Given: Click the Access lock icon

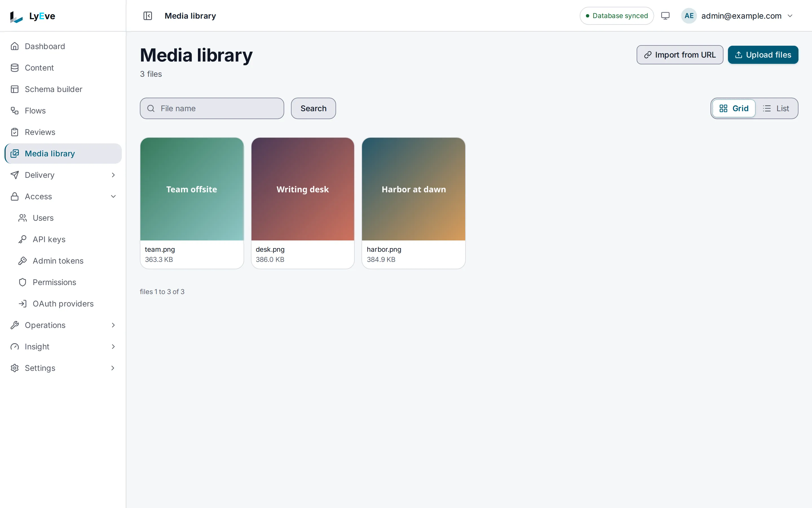Looking at the screenshot, I should [14, 196].
